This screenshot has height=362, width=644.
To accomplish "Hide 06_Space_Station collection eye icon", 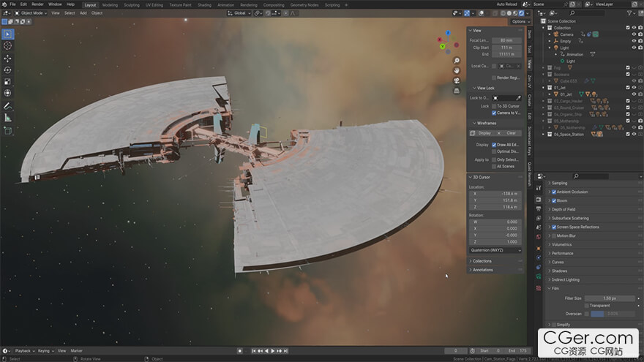I will tap(634, 135).
